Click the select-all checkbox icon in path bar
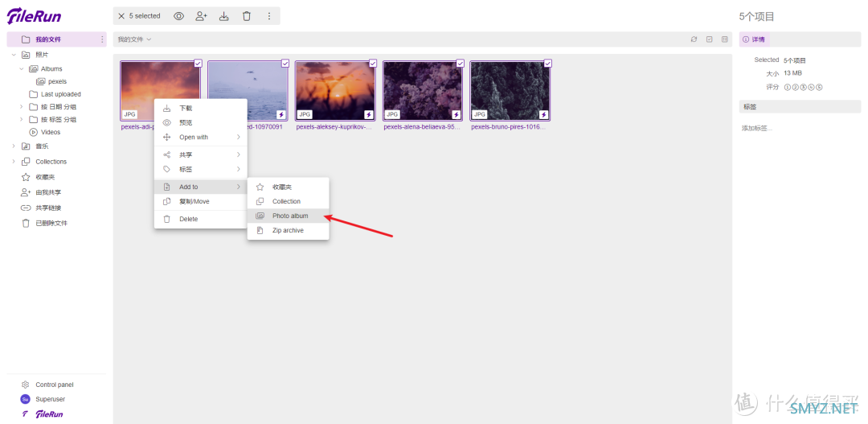 tap(709, 39)
